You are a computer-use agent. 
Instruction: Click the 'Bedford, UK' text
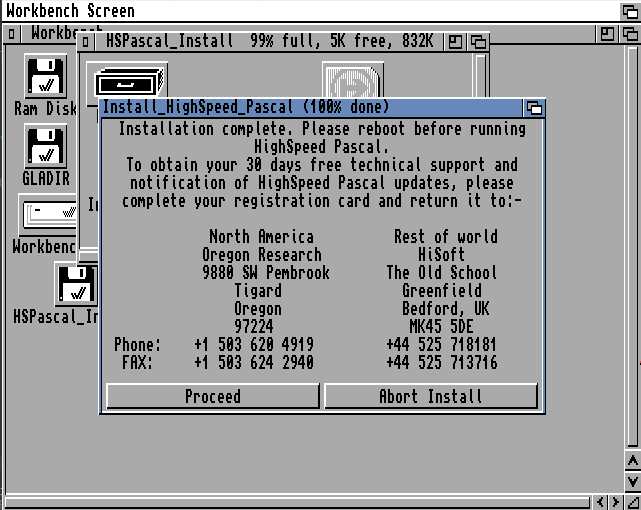pyautogui.click(x=446, y=309)
